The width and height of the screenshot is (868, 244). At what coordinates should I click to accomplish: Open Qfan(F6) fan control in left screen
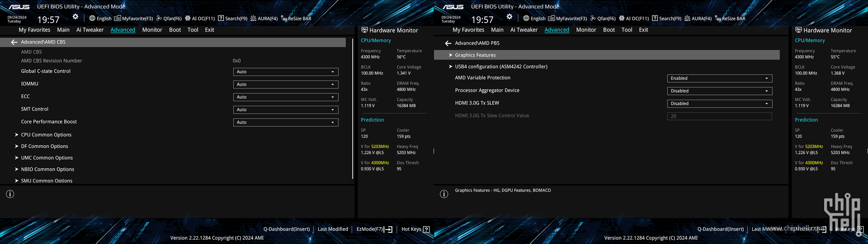pyautogui.click(x=169, y=19)
